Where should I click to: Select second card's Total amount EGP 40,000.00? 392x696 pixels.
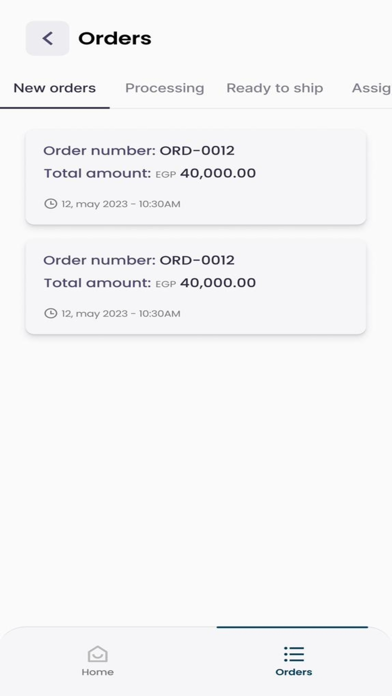[x=150, y=283]
